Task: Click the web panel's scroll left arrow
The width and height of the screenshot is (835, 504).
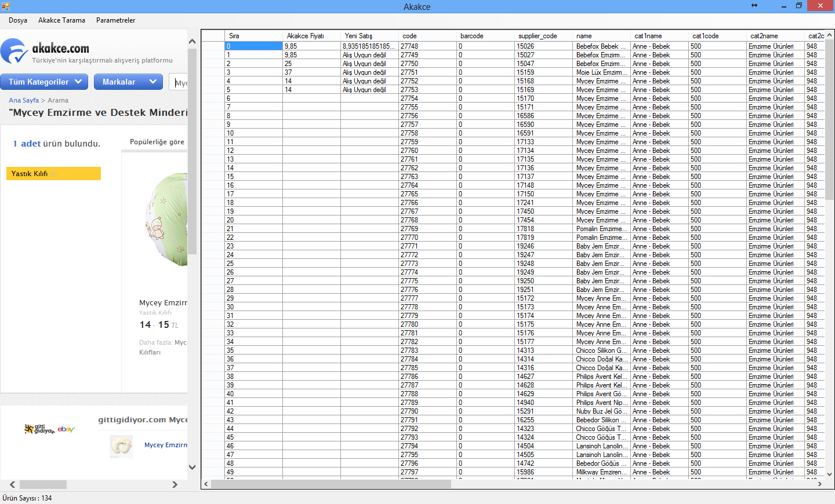Action: 12,484
